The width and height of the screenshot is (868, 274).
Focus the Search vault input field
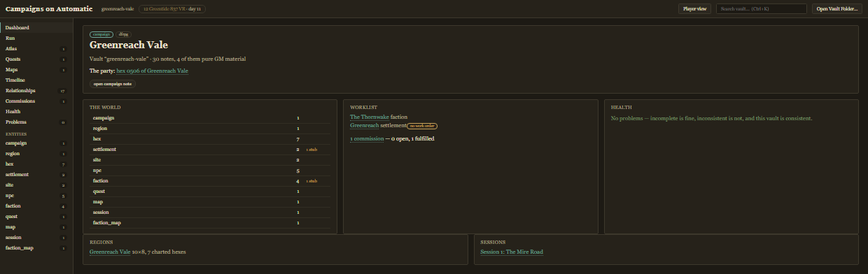pos(762,8)
